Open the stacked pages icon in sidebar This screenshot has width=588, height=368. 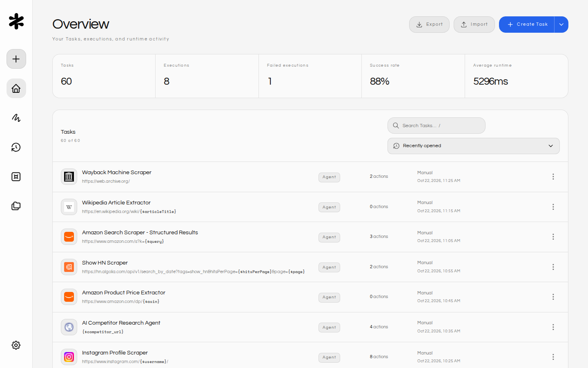pos(16,206)
